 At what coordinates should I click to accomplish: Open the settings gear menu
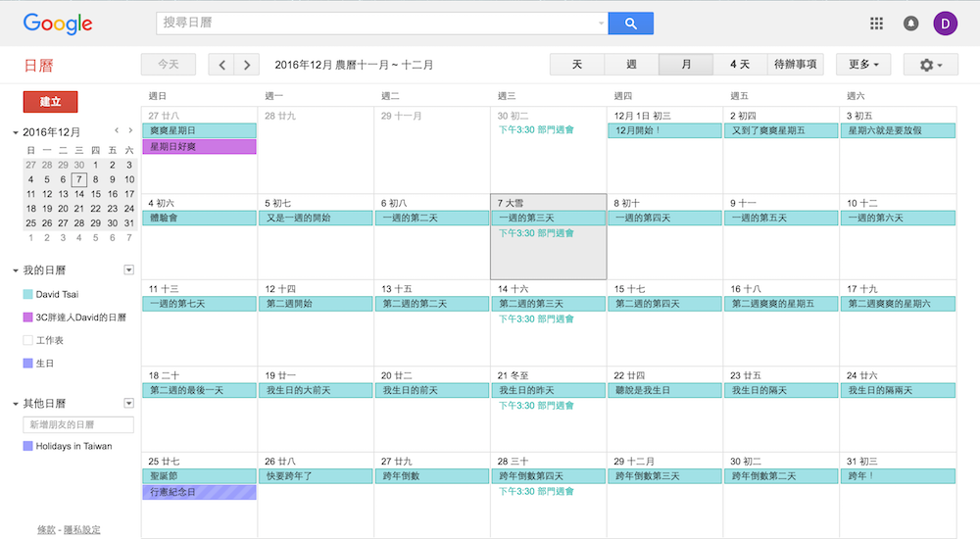[930, 65]
